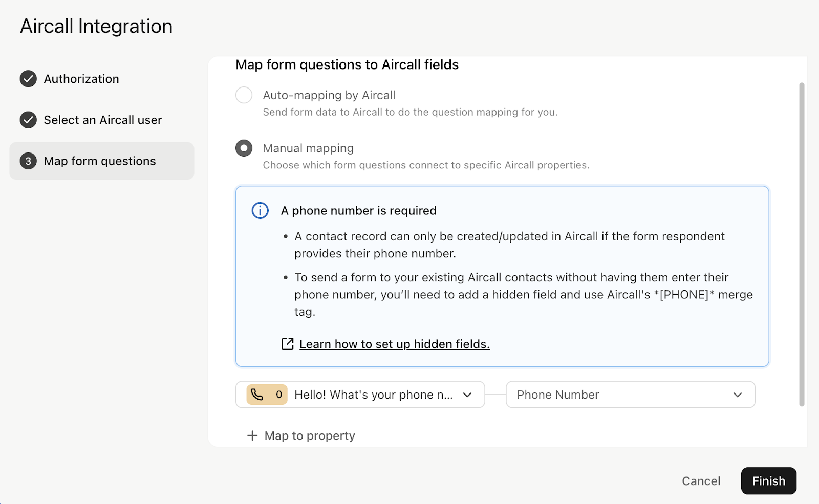This screenshot has width=819, height=504.
Task: Click the bullet mentioning *[PHONE]* merge tag
Action: pos(524,294)
